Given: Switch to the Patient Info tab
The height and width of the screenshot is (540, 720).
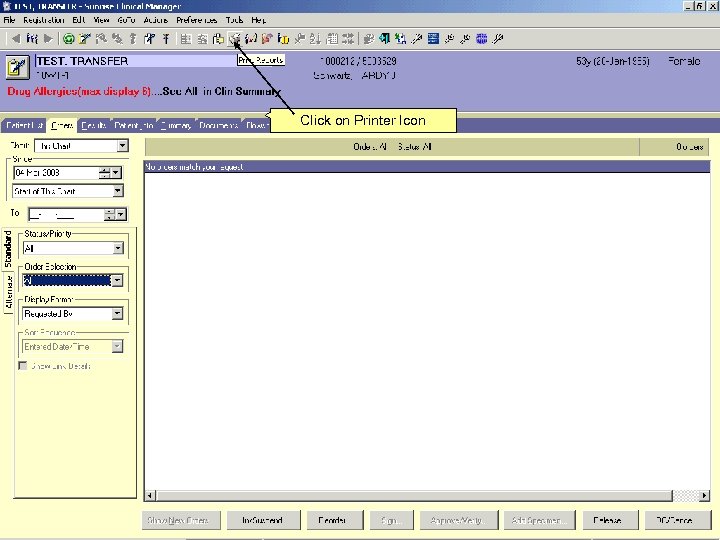Looking at the screenshot, I should pos(134,125).
